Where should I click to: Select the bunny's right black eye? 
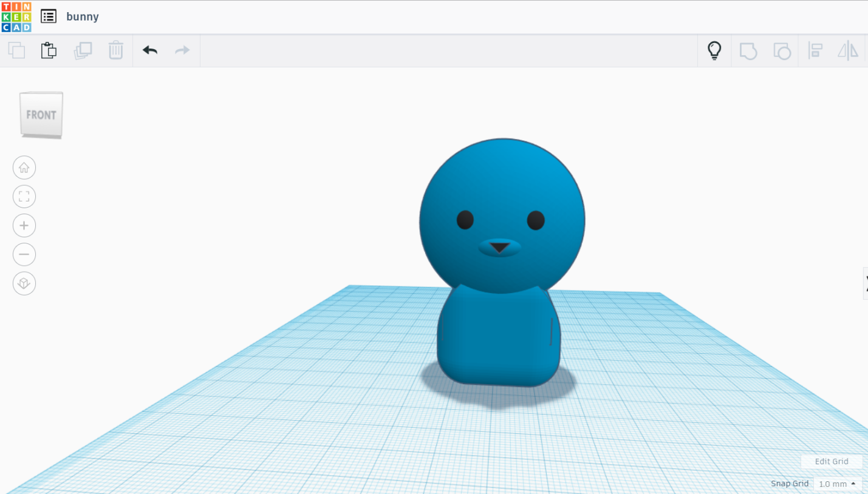(536, 220)
